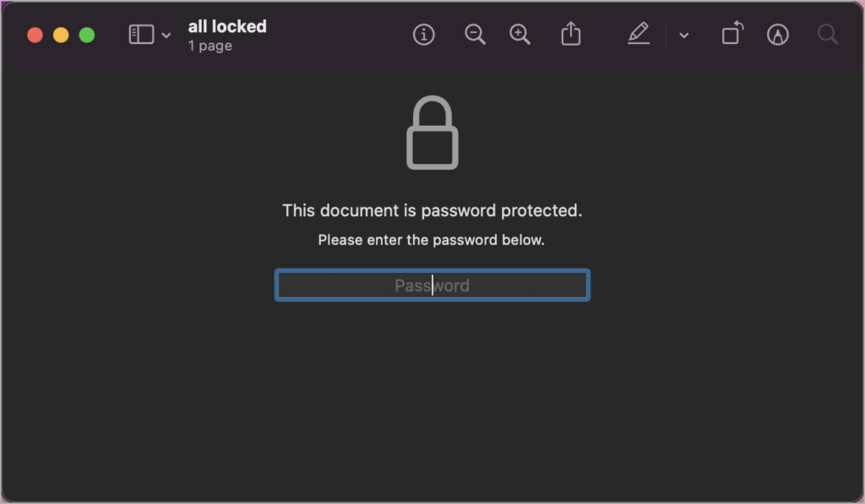Show the Markup toolbar
The height and width of the screenshot is (504, 865).
click(x=778, y=35)
